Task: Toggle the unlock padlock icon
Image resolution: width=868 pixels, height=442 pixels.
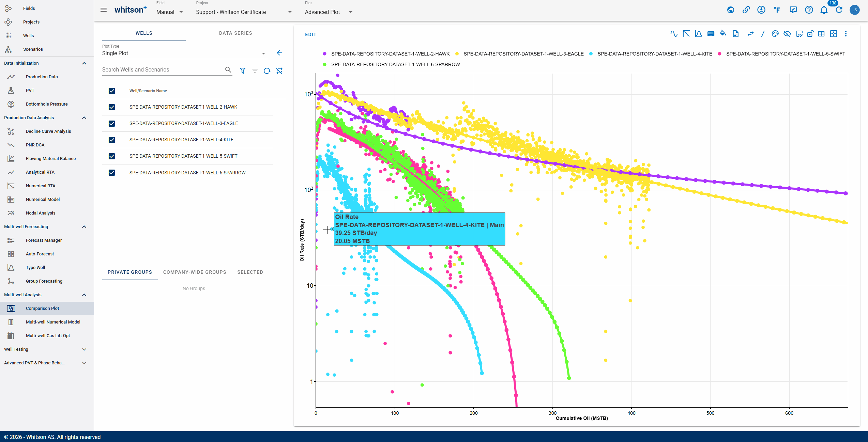Action: click(x=810, y=34)
